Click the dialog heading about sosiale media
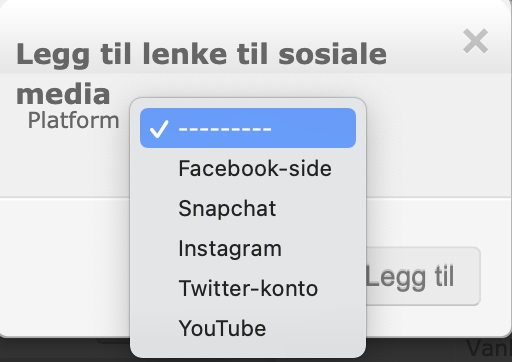Viewport: 512px width, 362px height. click(201, 74)
